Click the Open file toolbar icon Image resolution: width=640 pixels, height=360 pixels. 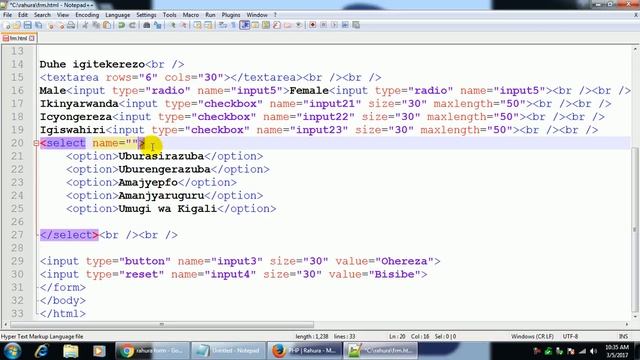click(16, 25)
